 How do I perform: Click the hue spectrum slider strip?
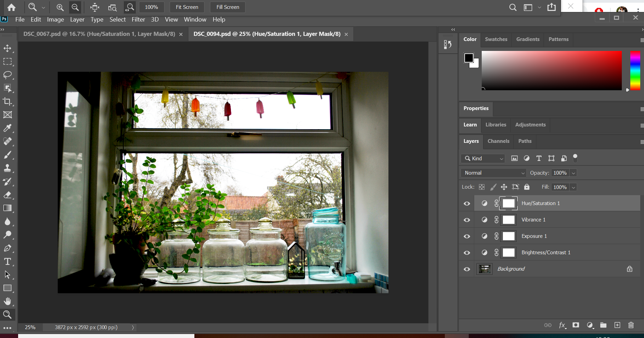(x=635, y=70)
